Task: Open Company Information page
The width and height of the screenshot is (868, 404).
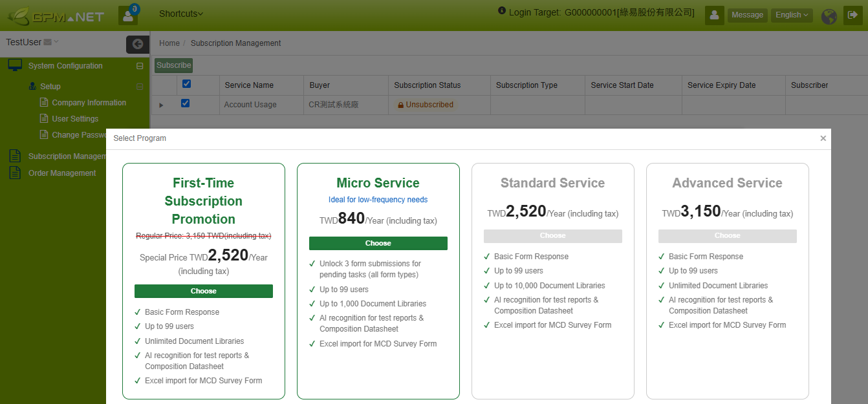Action: [89, 103]
